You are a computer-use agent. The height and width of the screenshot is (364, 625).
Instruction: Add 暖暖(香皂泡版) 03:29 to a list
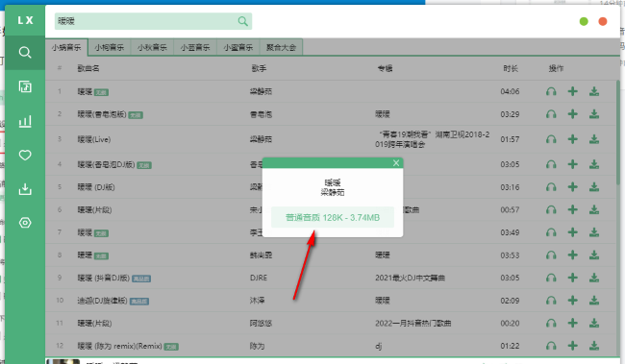(572, 114)
